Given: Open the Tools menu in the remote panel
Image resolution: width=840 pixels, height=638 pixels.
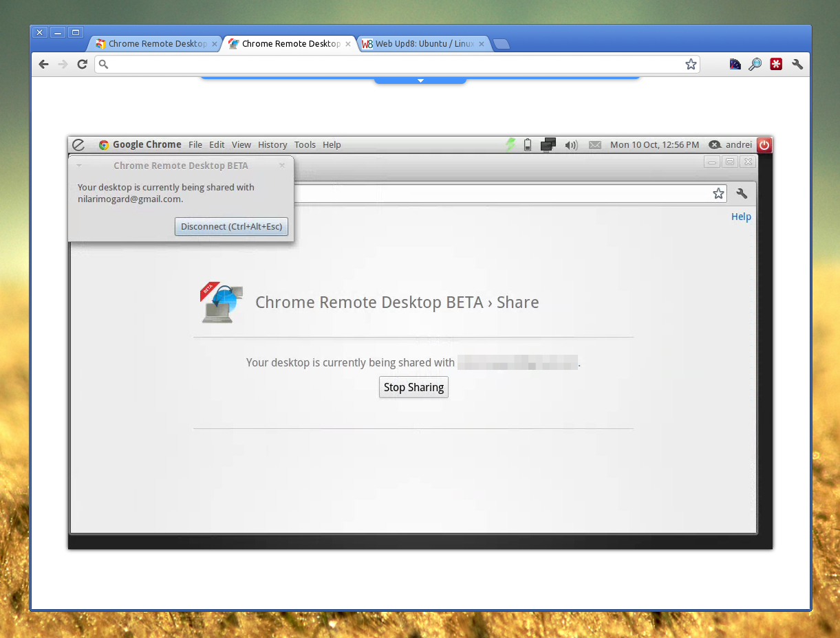Looking at the screenshot, I should 305,144.
